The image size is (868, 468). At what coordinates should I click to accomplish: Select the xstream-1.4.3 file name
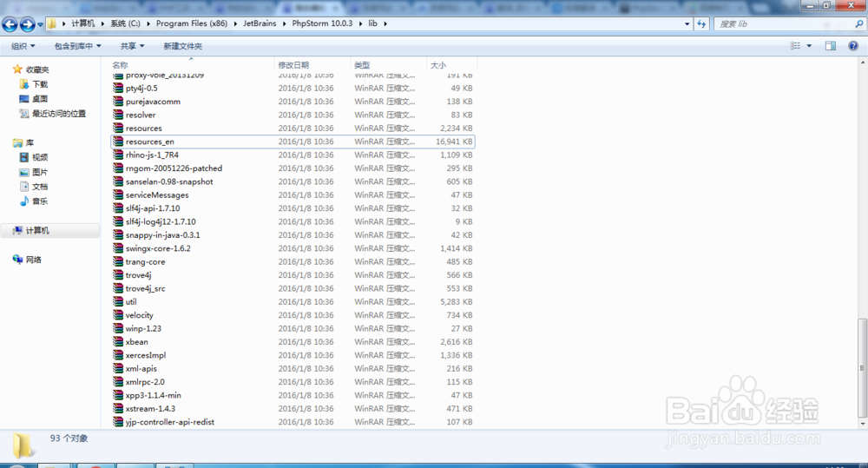[150, 409]
